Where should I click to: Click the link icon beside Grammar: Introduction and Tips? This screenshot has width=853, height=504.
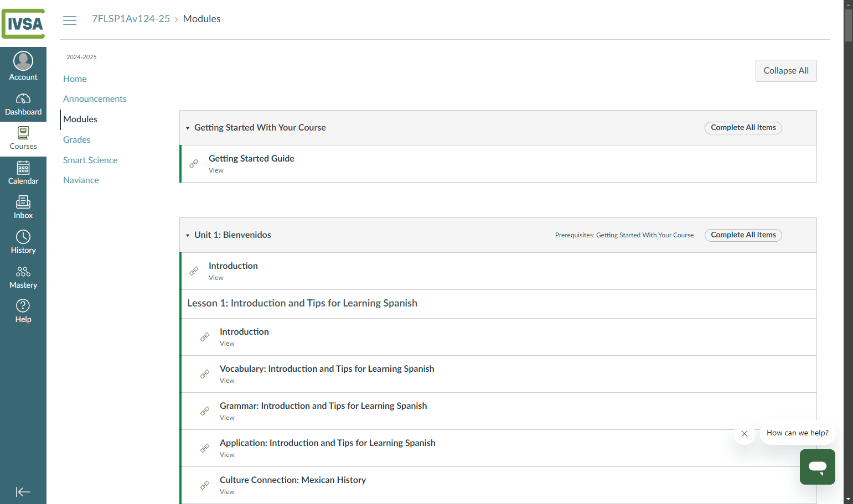coord(205,411)
